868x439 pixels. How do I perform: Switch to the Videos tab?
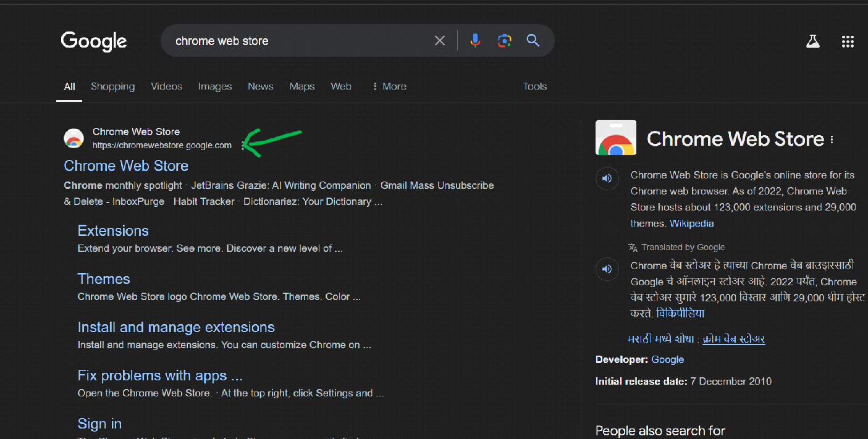point(166,86)
